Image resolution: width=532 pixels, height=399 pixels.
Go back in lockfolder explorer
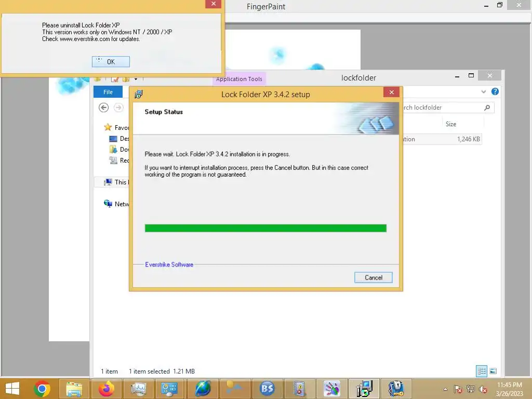tap(103, 108)
